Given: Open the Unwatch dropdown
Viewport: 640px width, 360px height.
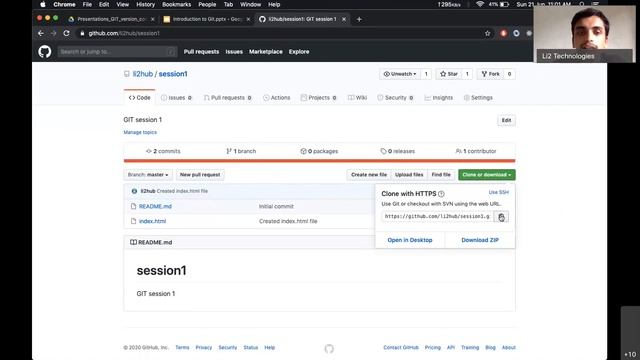Looking at the screenshot, I should pos(400,74).
